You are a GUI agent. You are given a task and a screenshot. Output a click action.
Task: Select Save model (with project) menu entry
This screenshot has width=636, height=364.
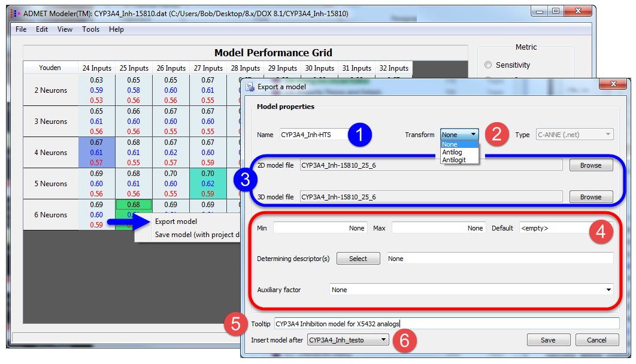pyautogui.click(x=197, y=235)
